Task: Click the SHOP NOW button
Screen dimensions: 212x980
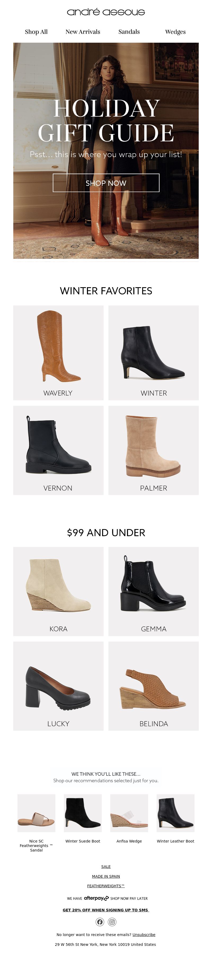Action: (x=106, y=183)
